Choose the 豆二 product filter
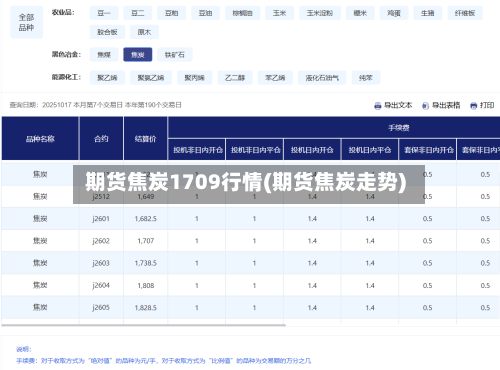The image size is (500, 370). coord(138,13)
